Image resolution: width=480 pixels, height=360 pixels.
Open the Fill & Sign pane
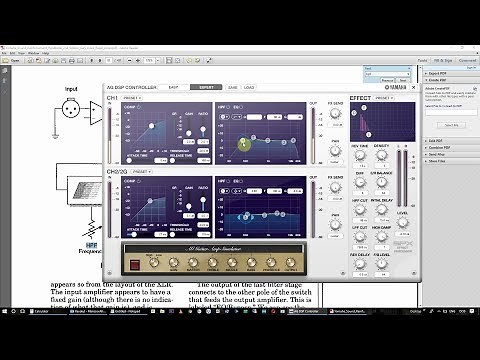(443, 60)
